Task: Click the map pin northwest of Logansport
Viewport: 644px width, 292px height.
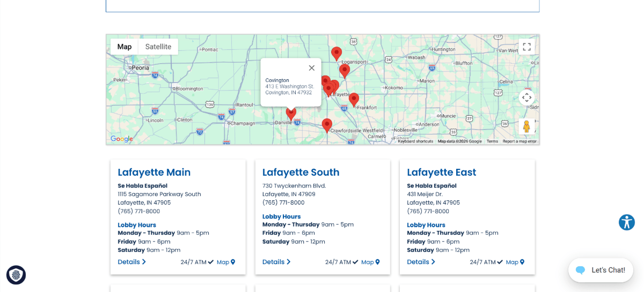Action: (x=336, y=54)
